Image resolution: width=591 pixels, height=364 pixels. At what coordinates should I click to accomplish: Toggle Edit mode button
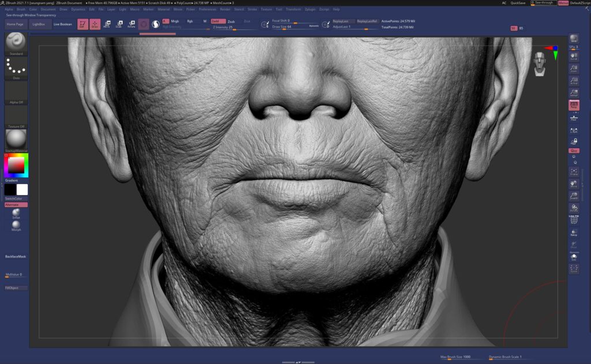point(83,24)
